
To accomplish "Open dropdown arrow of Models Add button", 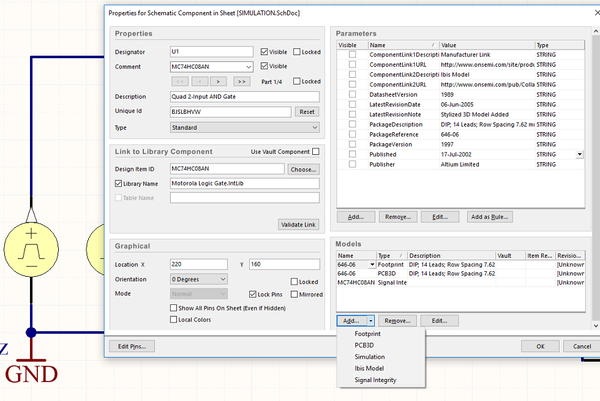I will coord(370,321).
